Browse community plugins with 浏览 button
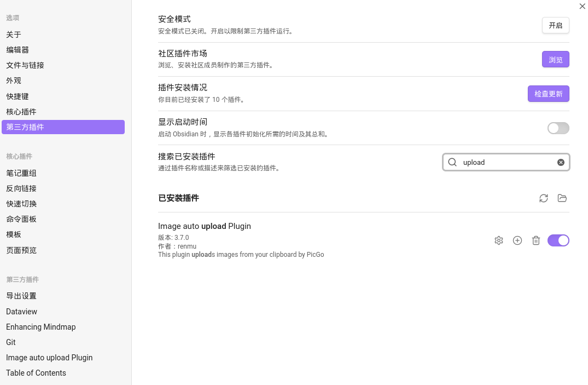 click(x=555, y=60)
